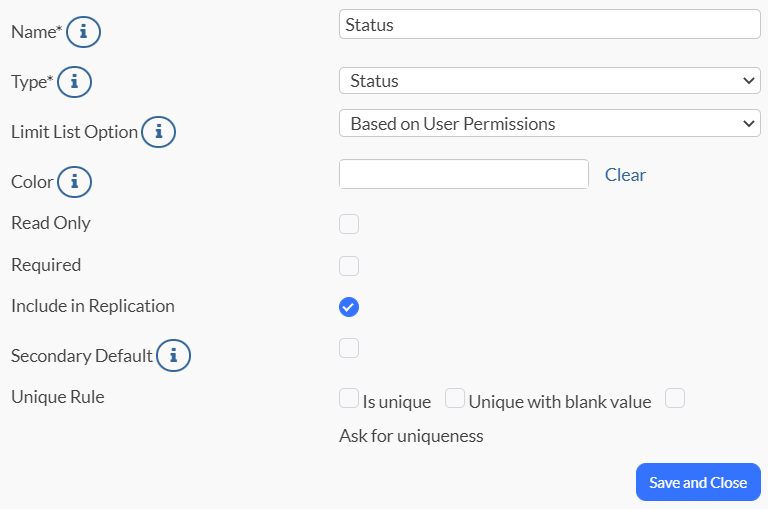Click the Unique Rule label
The width and height of the screenshot is (768, 509).
pos(58,397)
